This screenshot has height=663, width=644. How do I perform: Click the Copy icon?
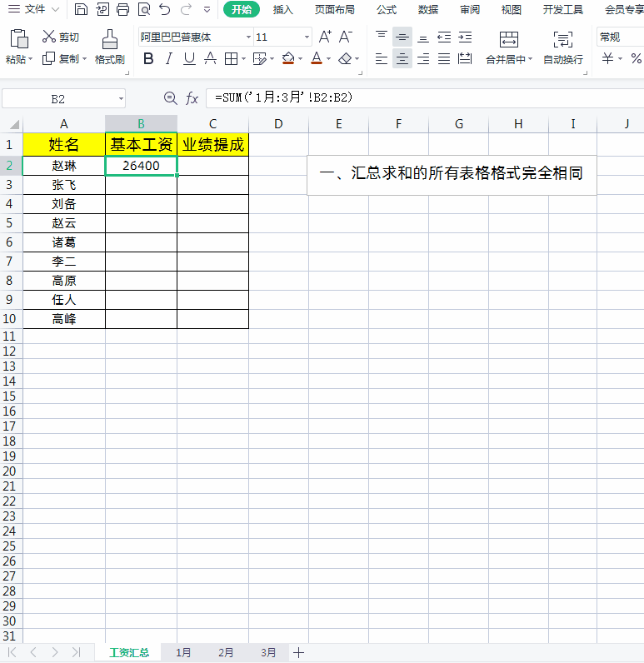point(48,58)
